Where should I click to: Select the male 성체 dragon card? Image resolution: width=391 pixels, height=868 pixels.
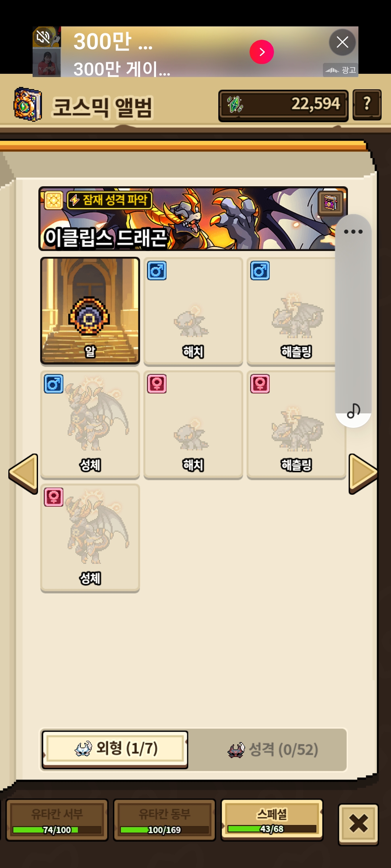(90, 425)
